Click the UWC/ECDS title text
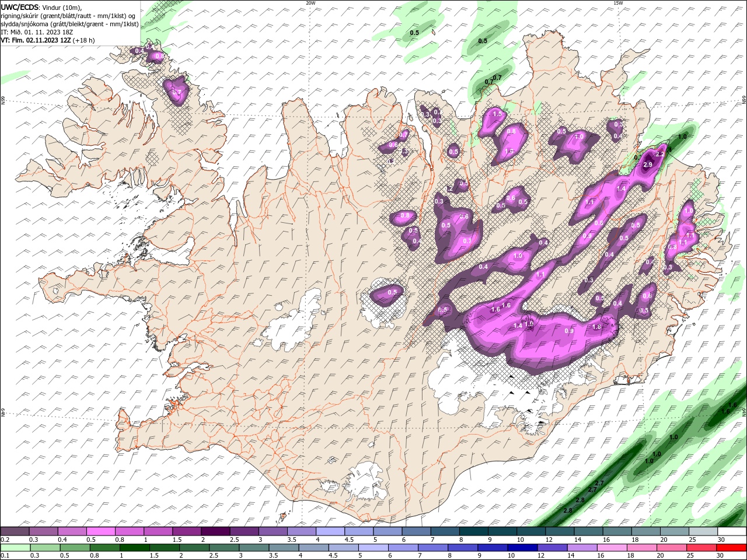This screenshot has height=560, width=747. [20, 7]
